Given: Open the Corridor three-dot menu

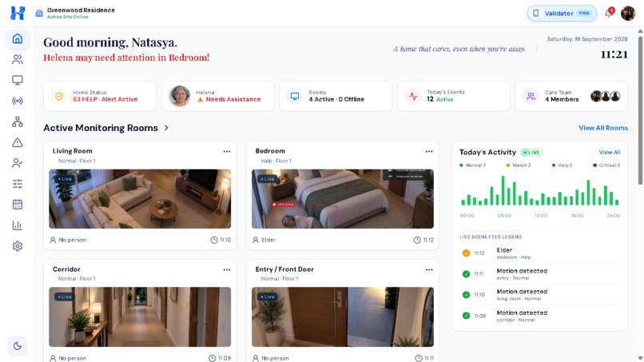Looking at the screenshot, I should click(x=227, y=269).
